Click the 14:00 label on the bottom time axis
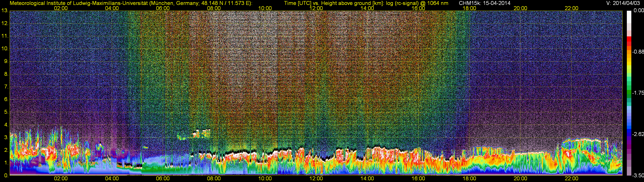 click(367, 179)
